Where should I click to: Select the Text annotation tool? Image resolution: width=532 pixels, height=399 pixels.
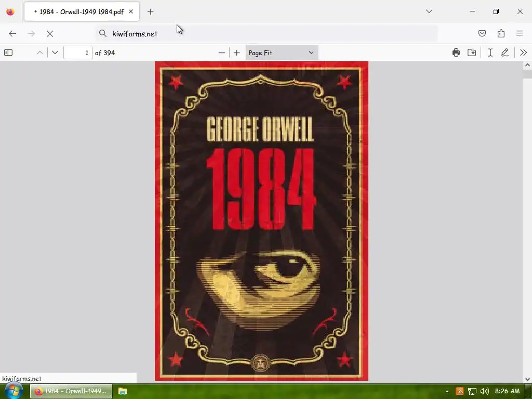(x=490, y=52)
